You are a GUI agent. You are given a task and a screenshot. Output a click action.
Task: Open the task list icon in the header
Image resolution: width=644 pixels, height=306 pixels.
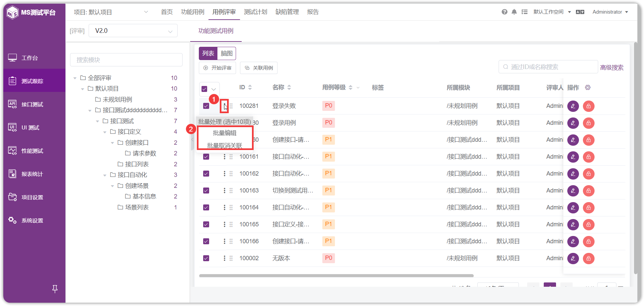coord(524,12)
